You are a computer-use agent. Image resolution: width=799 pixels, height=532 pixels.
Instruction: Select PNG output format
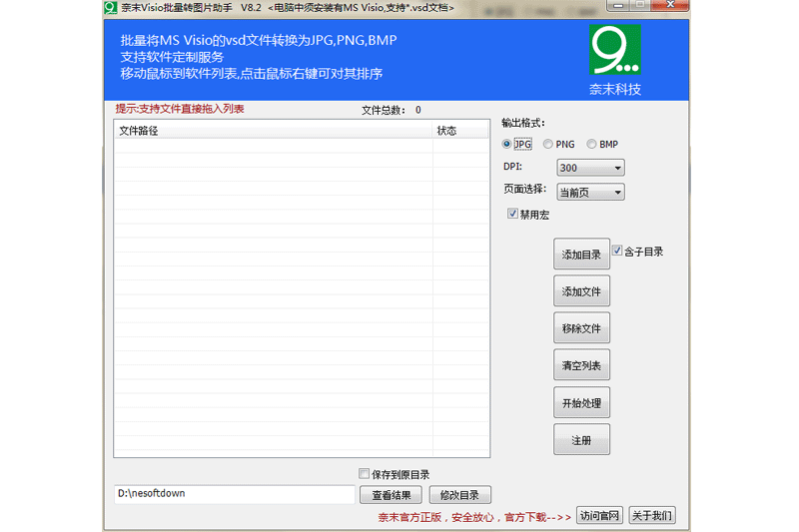[x=548, y=144]
